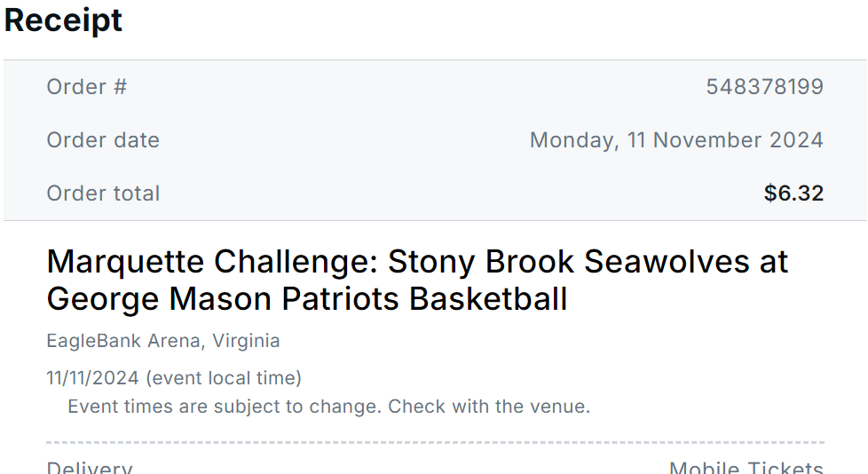Select order number 548378199
The image size is (868, 474).
(x=764, y=87)
